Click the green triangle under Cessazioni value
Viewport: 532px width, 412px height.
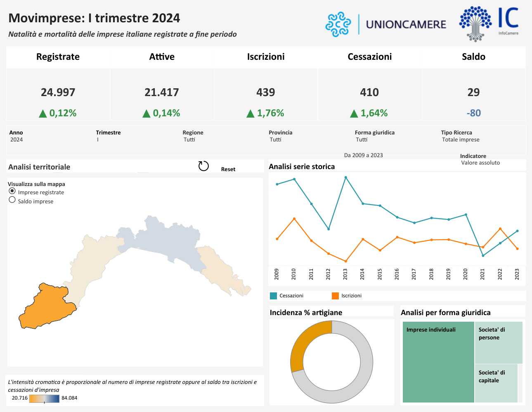point(354,113)
